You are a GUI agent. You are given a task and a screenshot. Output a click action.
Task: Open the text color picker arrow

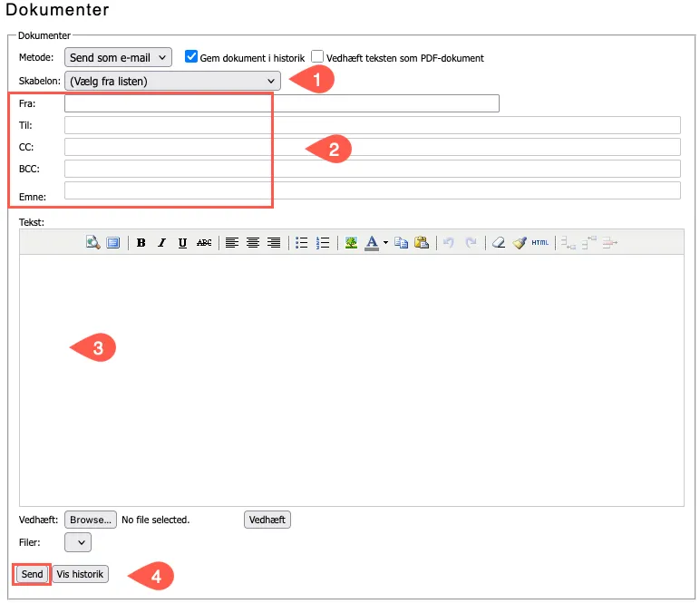[x=385, y=243]
